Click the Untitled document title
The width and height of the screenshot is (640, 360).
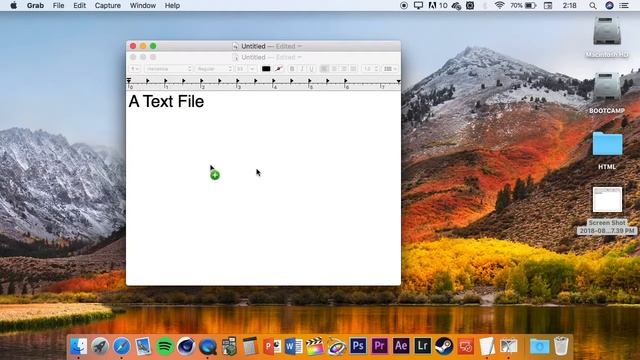point(253,46)
